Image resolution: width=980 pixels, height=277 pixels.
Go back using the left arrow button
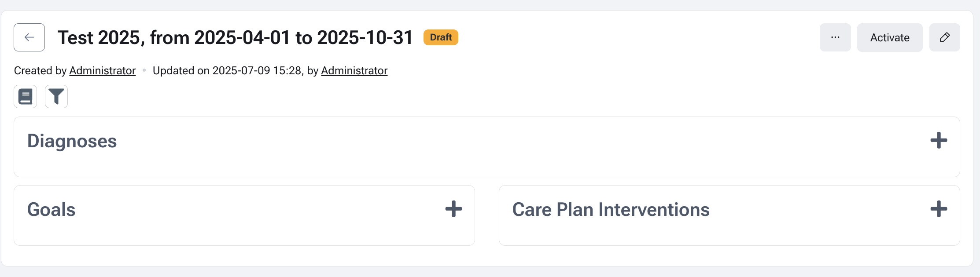[x=29, y=37]
